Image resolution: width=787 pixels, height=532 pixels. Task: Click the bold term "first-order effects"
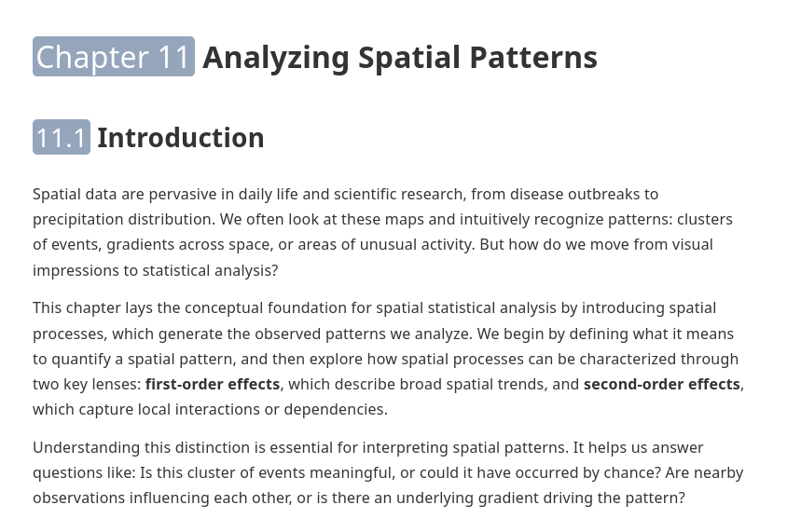pos(212,384)
